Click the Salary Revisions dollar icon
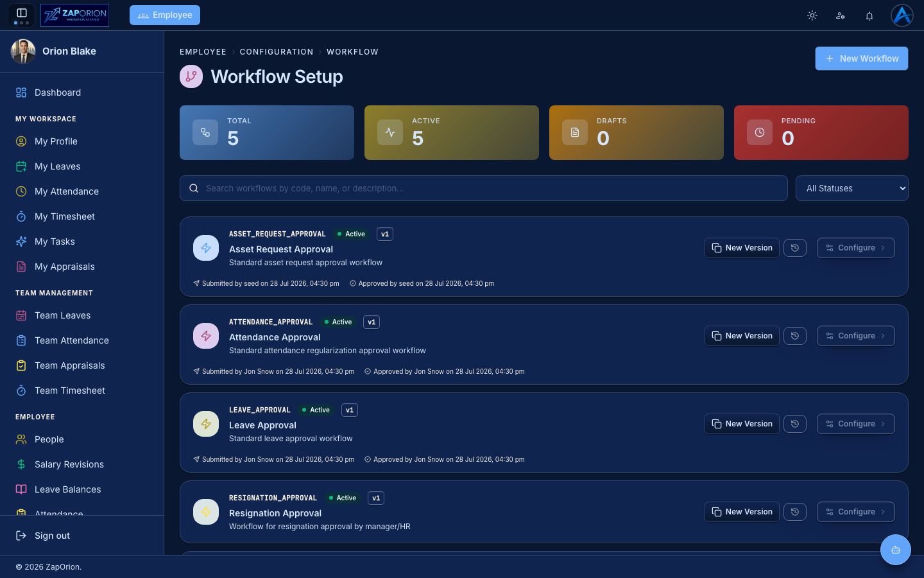Viewport: 924px width, 578px height. click(x=21, y=464)
